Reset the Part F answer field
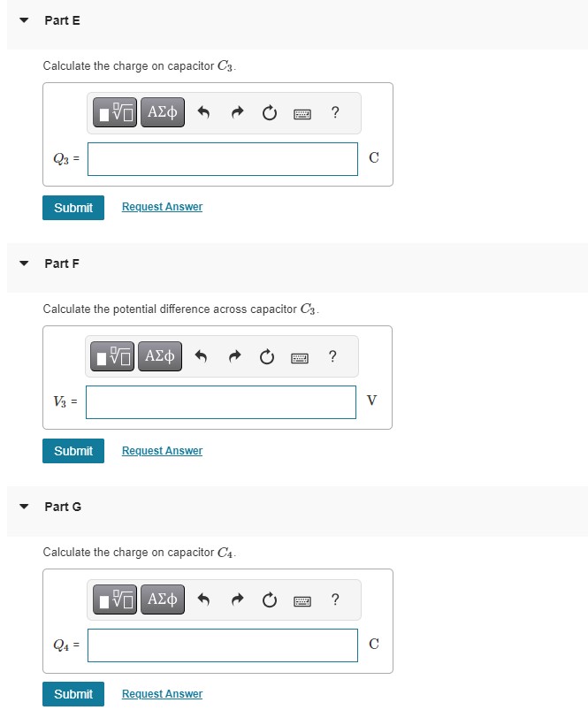This screenshot has height=710, width=588. (267, 357)
